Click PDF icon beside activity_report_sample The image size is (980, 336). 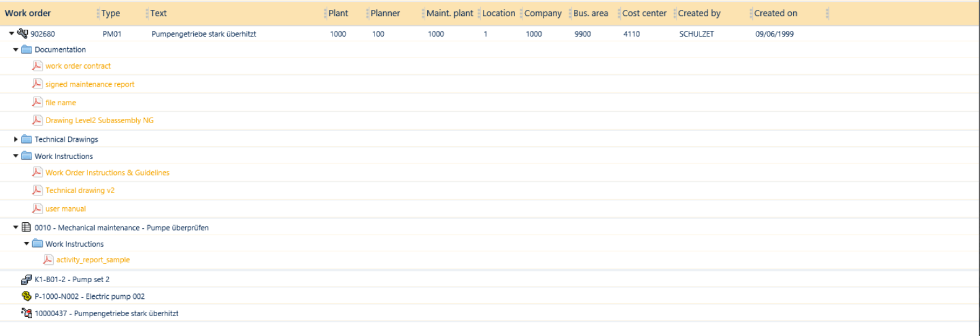tap(48, 260)
